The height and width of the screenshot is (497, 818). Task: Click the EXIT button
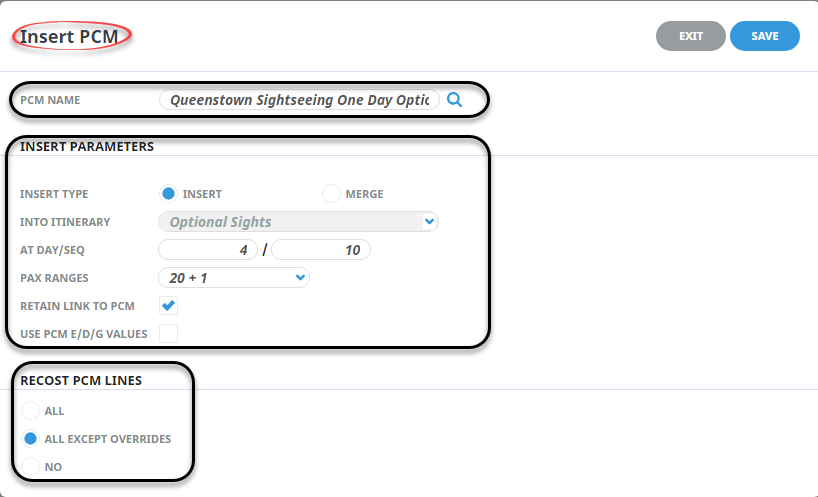(x=691, y=36)
